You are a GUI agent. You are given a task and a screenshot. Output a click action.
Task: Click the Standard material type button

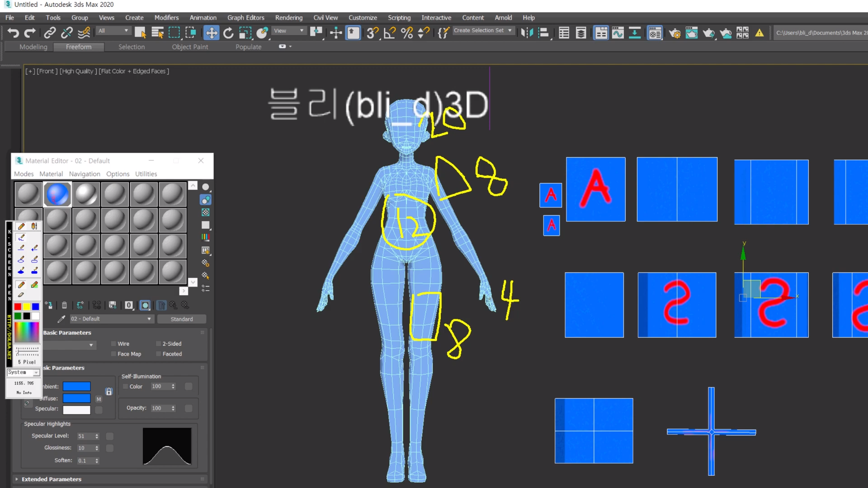(x=181, y=319)
